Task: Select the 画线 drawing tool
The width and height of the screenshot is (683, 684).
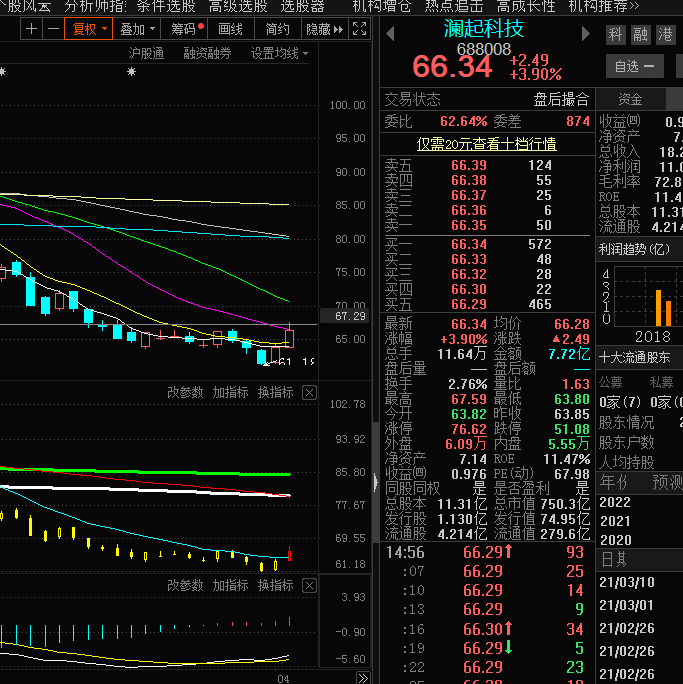Action: tap(230, 29)
